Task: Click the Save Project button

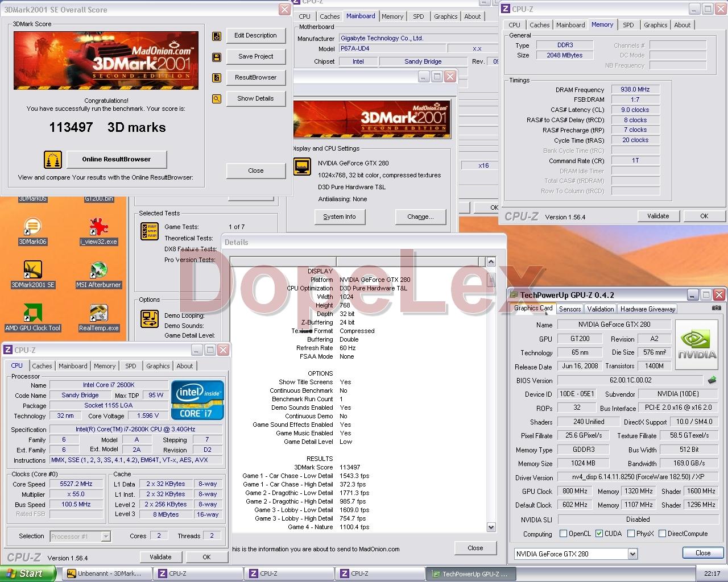Action: 255,56
